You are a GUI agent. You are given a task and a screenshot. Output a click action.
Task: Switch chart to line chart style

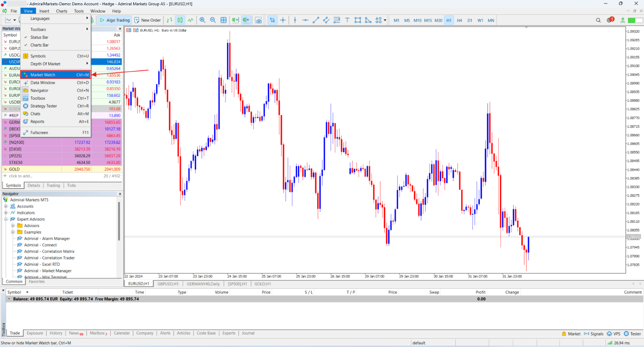point(190,20)
